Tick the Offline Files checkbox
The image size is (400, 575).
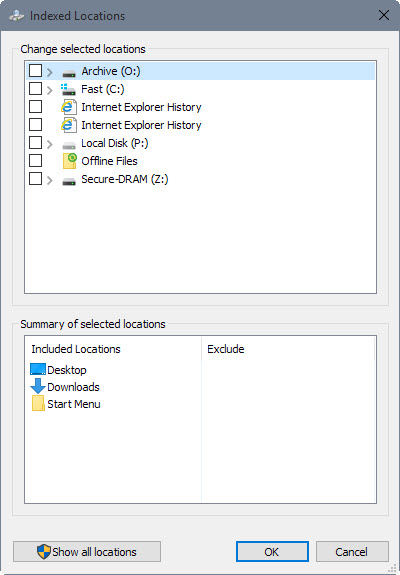[35, 161]
